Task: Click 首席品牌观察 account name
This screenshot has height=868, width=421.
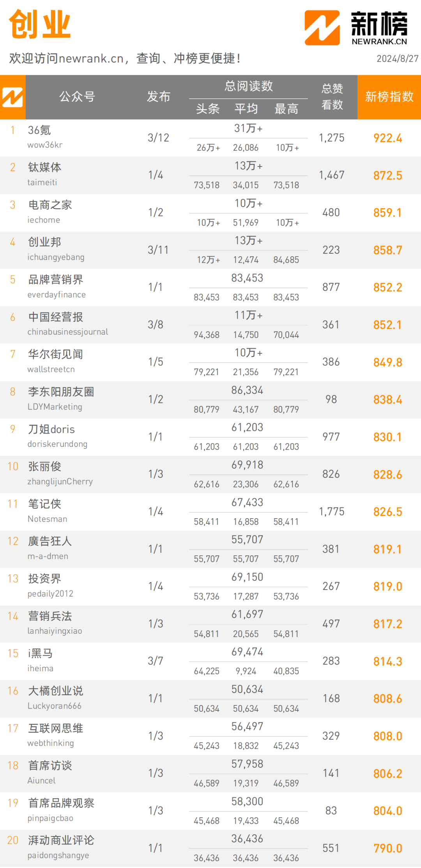Action: pyautogui.click(x=61, y=803)
